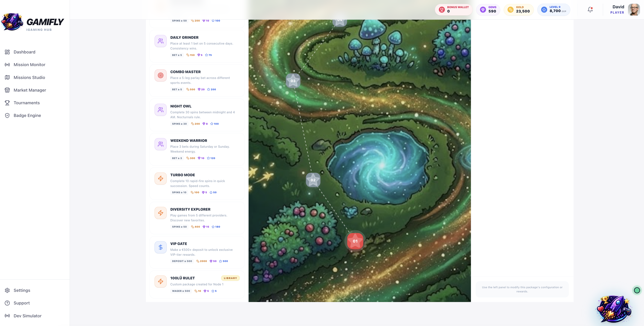Select map node 03
Image resolution: width=644 pixels, height=326 pixels.
click(293, 81)
